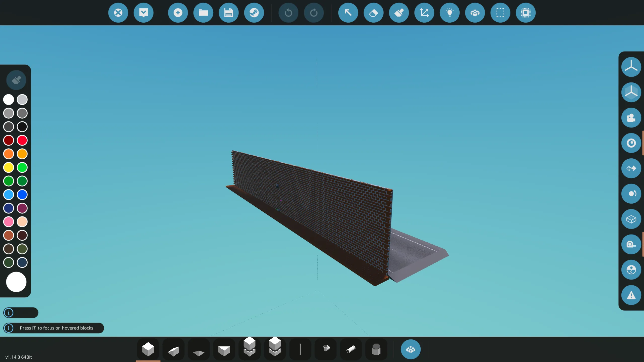The height and width of the screenshot is (362, 644).
Task: Select the cube block in the bottom hotbar
Action: [148, 349]
